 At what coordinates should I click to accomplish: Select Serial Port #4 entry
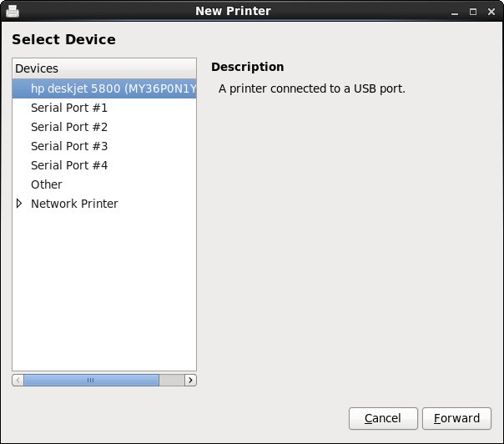69,165
